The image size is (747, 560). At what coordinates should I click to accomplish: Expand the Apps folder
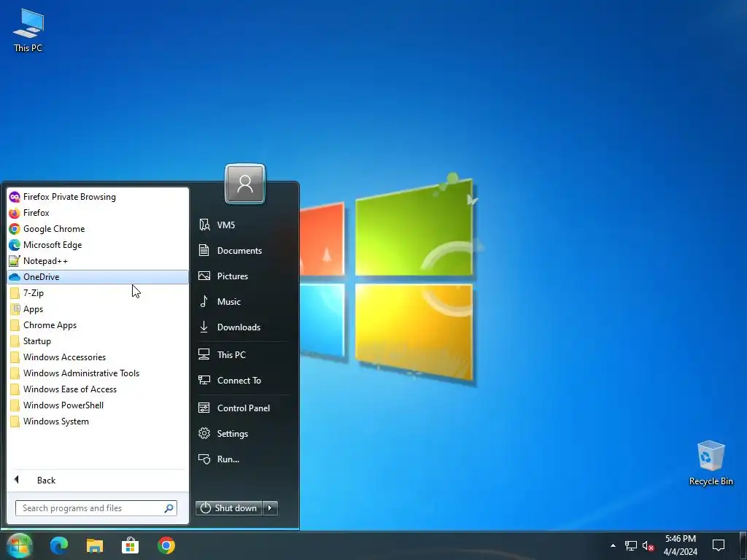pyautogui.click(x=98, y=309)
